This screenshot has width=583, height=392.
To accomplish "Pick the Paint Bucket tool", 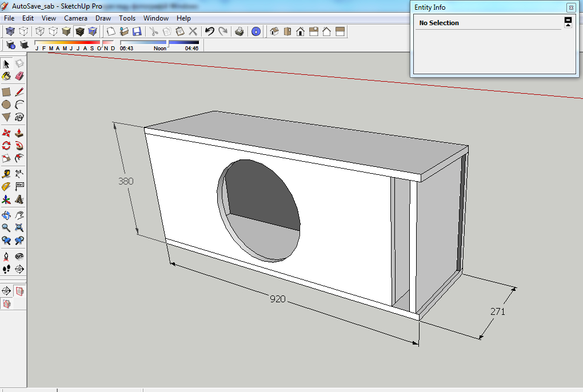I will pyautogui.click(x=6, y=76).
